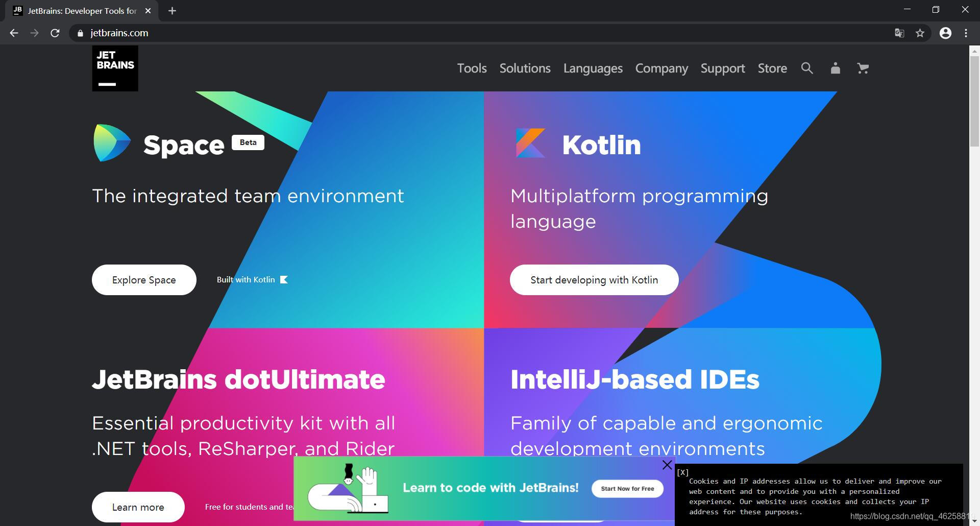Viewport: 980px width, 526px height.
Task: Click the Beta badge next to Space
Action: click(248, 142)
